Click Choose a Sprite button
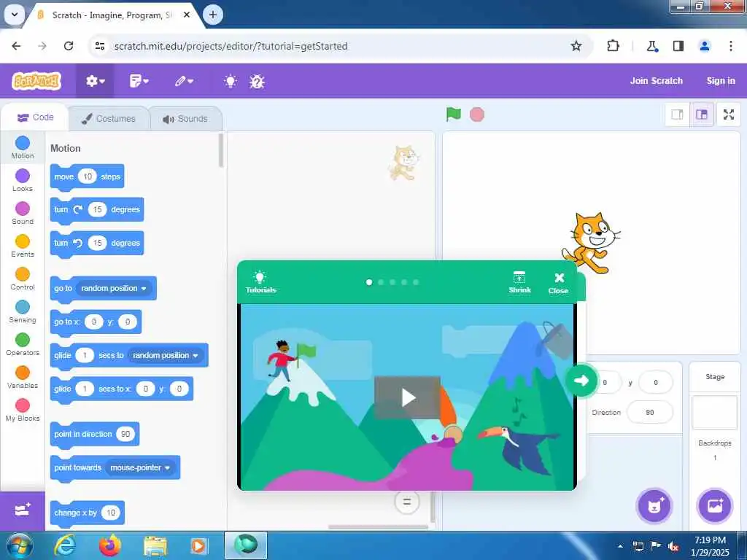This screenshot has height=560, width=747. [654, 506]
